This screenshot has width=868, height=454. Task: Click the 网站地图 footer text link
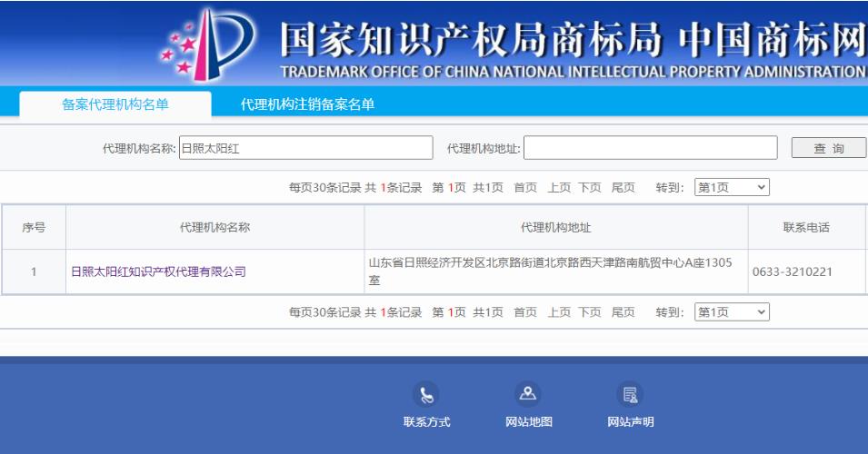point(529,422)
